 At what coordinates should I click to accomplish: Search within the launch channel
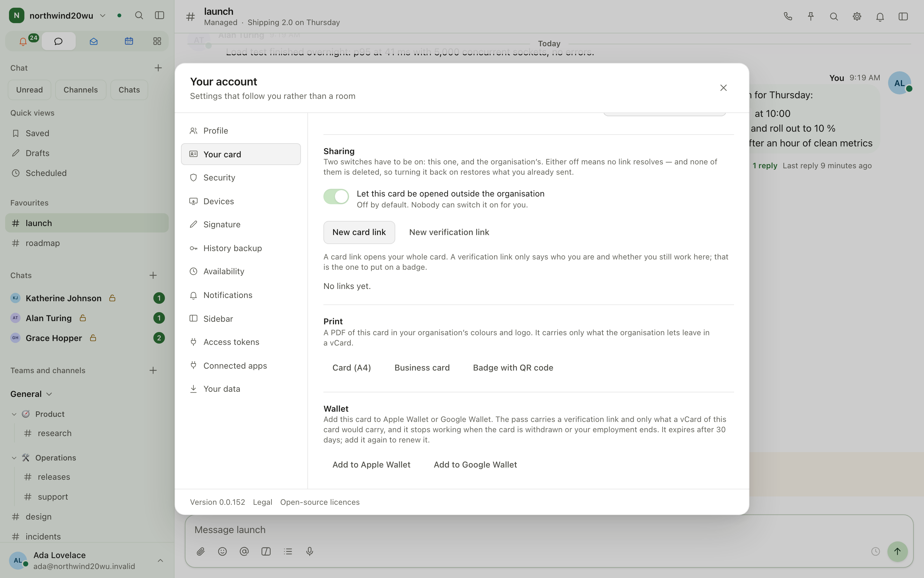coord(834,16)
